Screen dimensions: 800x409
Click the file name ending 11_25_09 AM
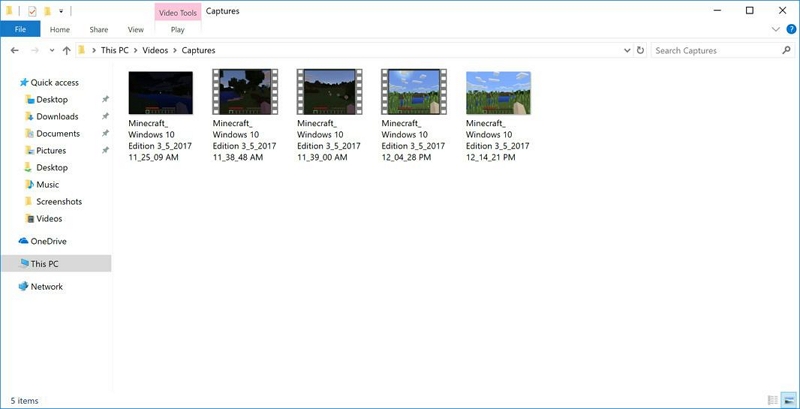point(160,140)
